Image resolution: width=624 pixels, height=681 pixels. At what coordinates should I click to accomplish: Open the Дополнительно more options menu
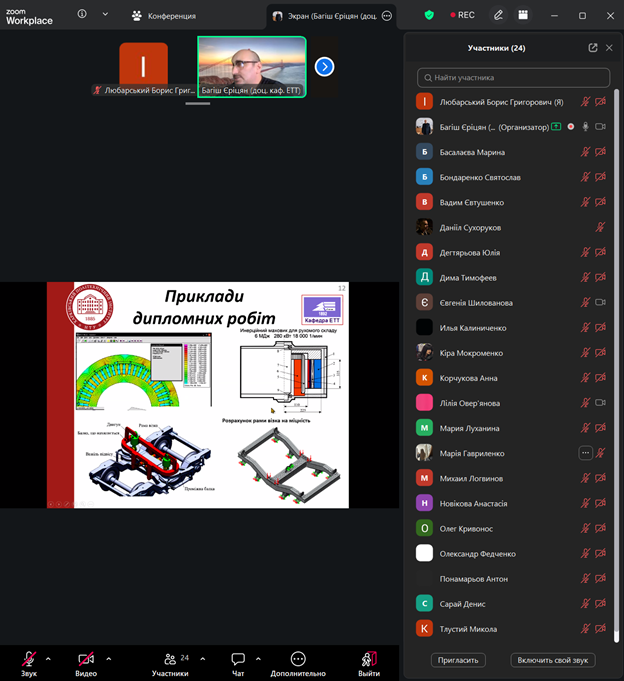297,660
